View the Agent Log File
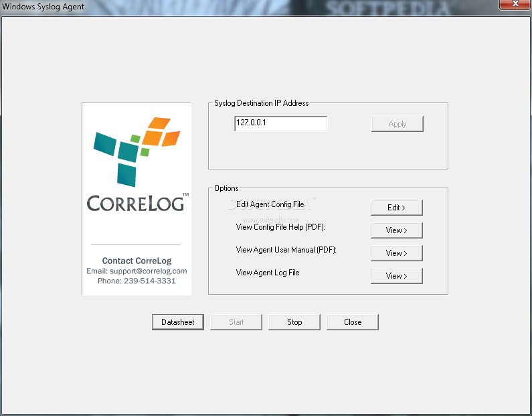The width and height of the screenshot is (532, 416). coord(397,276)
